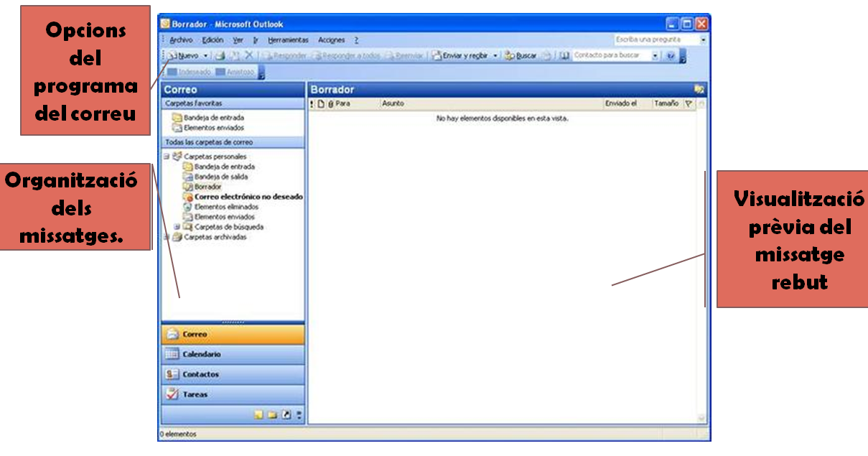Switch to the Calendario pane
The height and width of the screenshot is (456, 868).
point(233,355)
